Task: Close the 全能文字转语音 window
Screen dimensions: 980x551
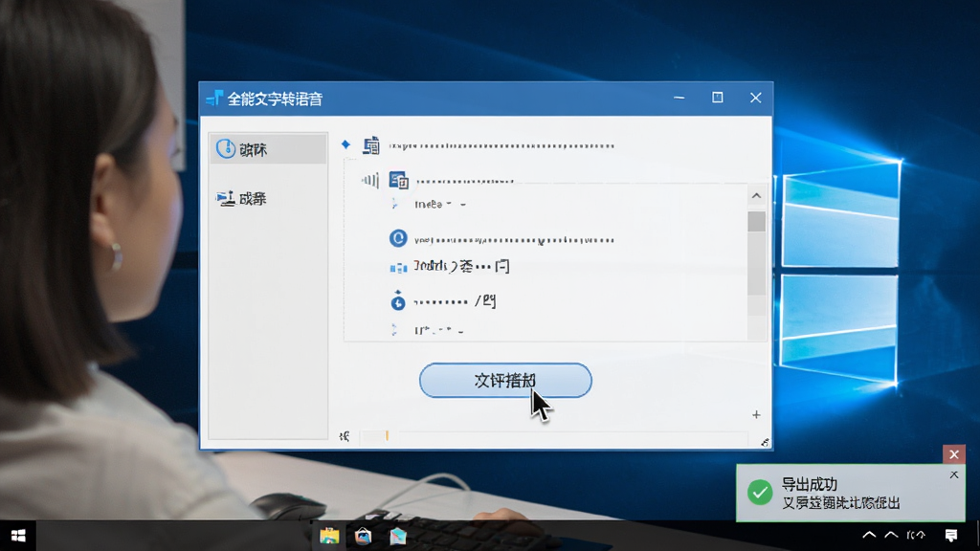Action: coord(756,98)
